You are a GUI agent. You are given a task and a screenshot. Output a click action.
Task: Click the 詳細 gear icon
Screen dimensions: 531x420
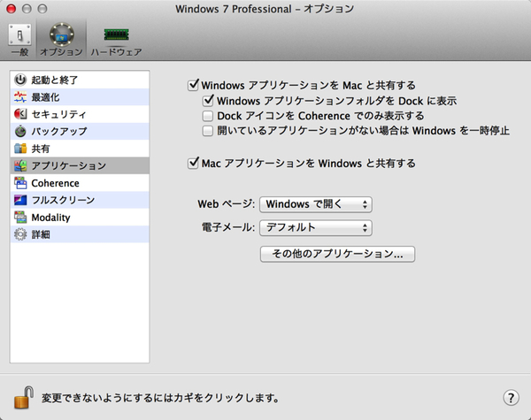coord(20,234)
